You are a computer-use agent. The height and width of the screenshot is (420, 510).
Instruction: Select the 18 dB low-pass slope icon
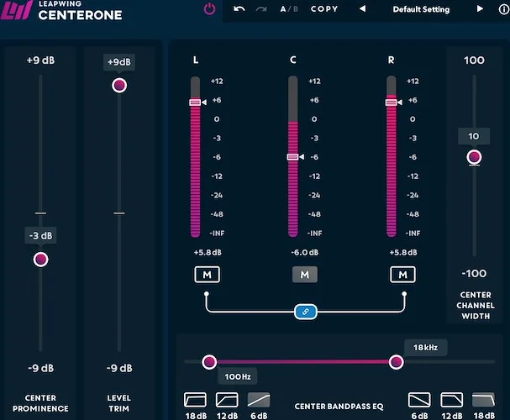[485, 399]
